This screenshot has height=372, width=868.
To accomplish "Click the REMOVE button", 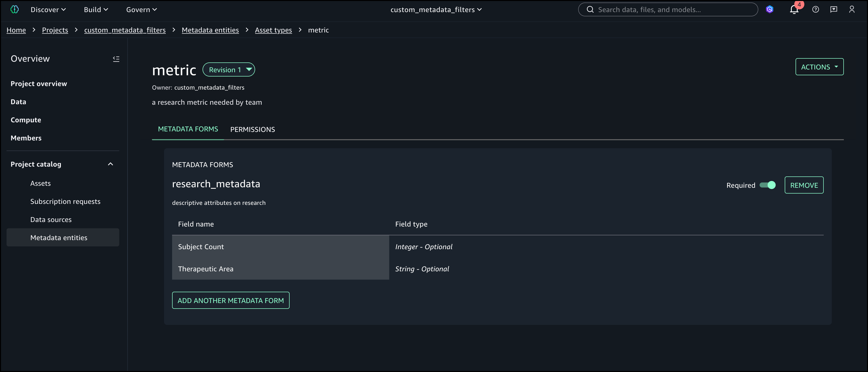I will 804,185.
